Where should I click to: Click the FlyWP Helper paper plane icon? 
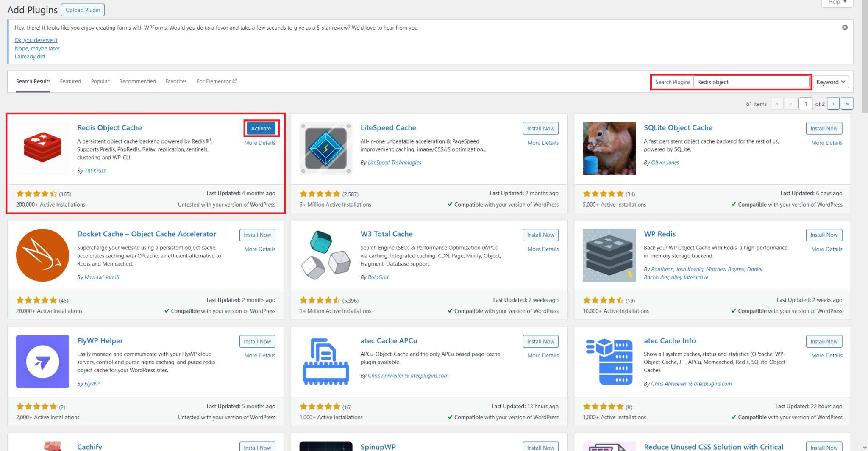point(42,361)
